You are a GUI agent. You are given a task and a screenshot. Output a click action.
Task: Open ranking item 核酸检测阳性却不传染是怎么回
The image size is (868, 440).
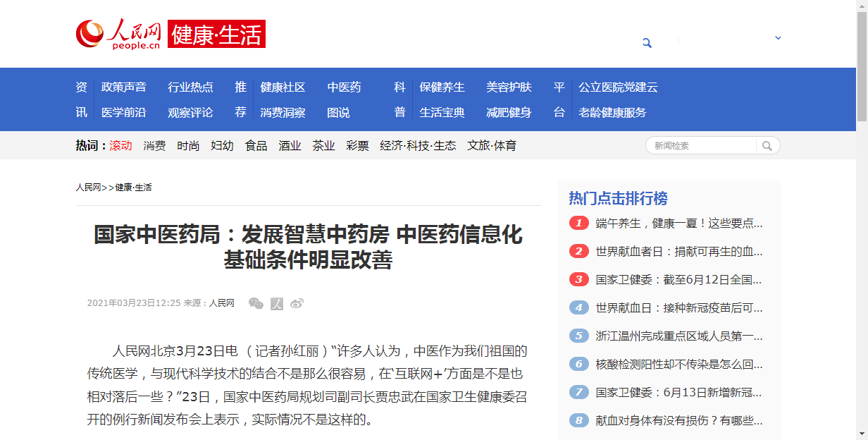679,365
